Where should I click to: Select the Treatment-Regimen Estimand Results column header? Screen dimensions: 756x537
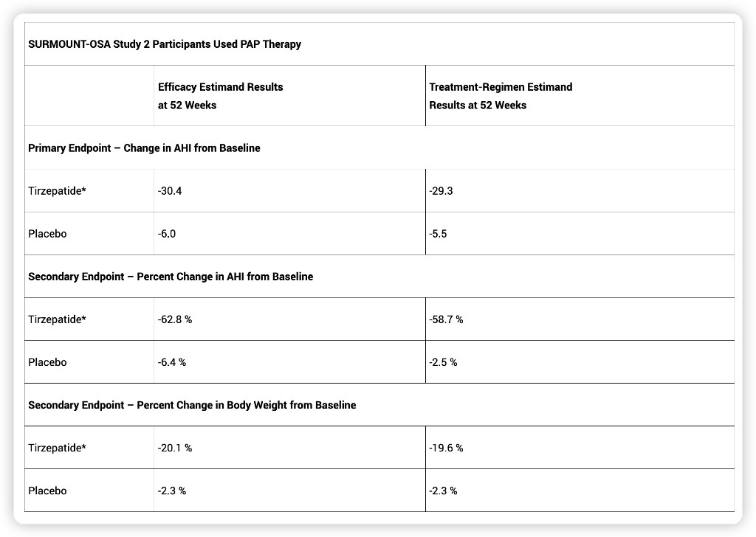(x=501, y=96)
